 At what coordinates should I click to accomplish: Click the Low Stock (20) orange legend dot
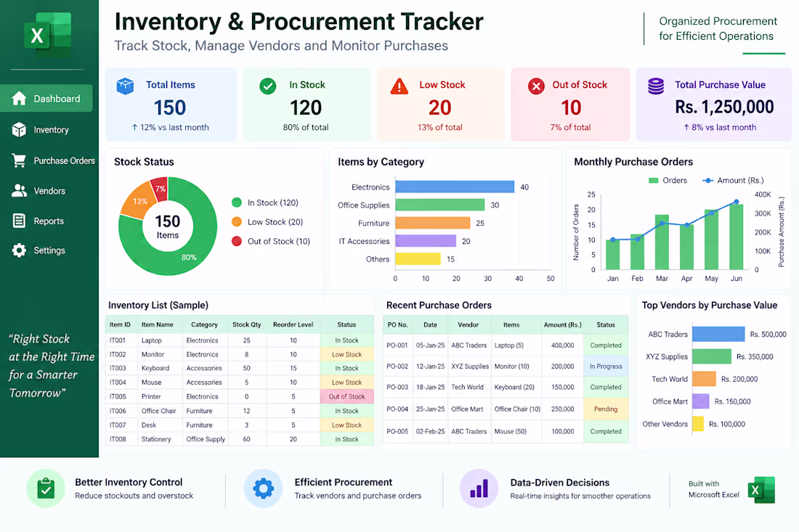click(x=237, y=221)
